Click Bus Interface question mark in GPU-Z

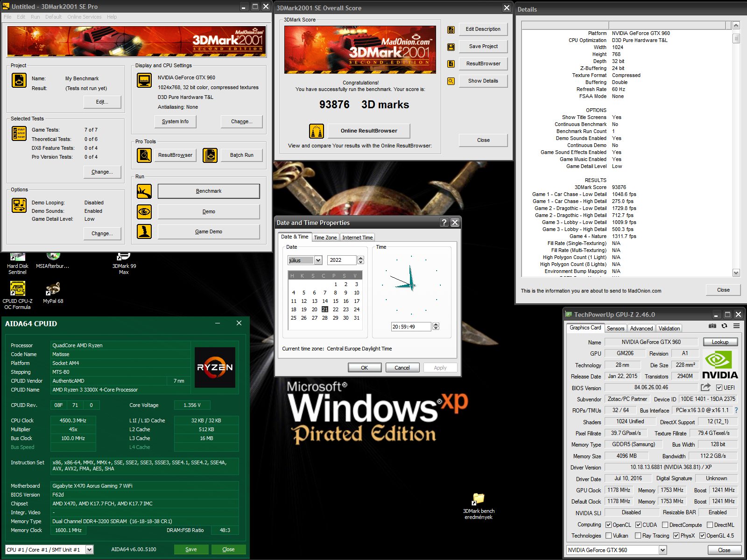736,410
